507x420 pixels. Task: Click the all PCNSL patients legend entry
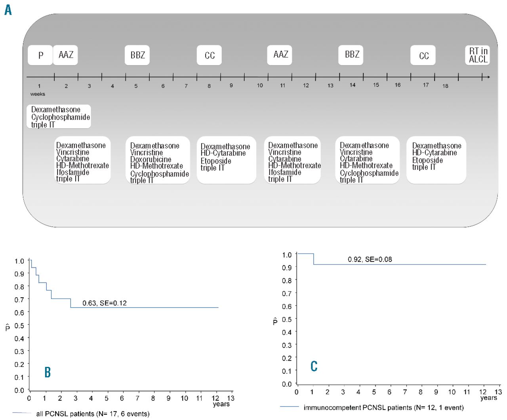93,414
